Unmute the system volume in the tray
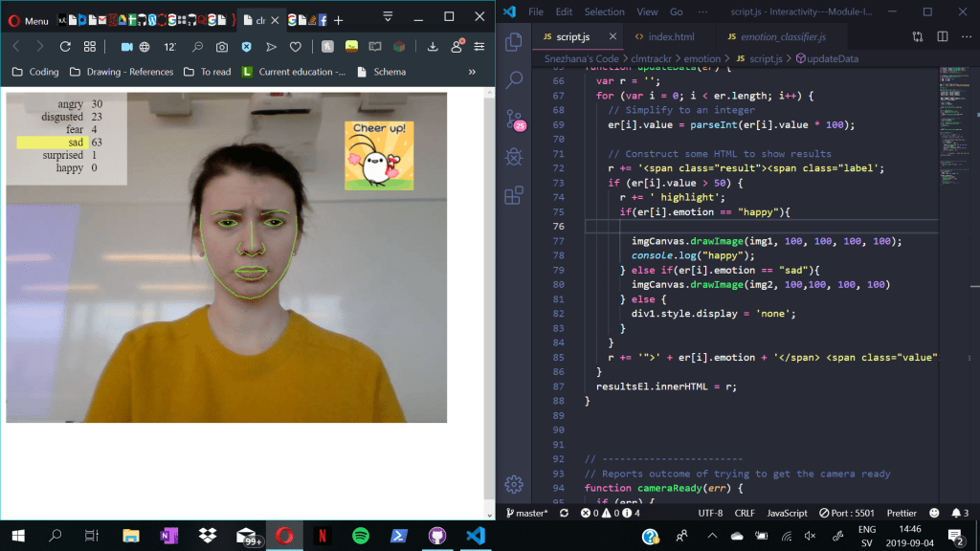This screenshot has height=551, width=980. coord(810,537)
